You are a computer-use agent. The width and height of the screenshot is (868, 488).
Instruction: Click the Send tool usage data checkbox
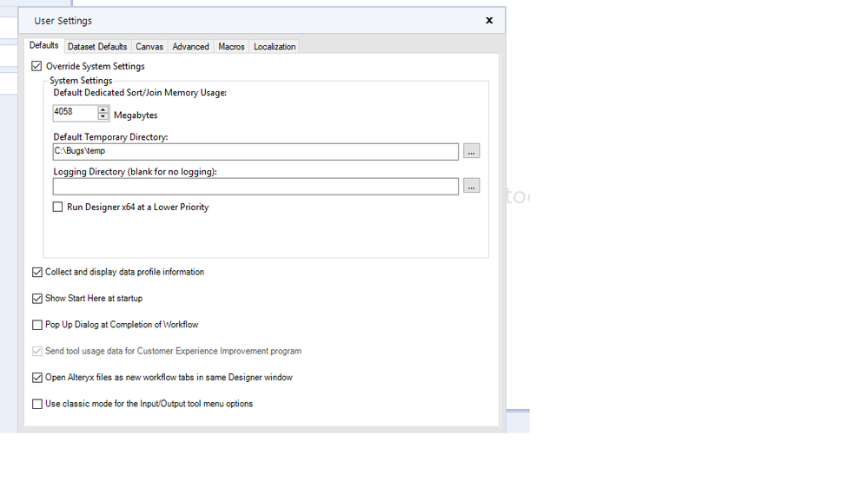tap(37, 352)
